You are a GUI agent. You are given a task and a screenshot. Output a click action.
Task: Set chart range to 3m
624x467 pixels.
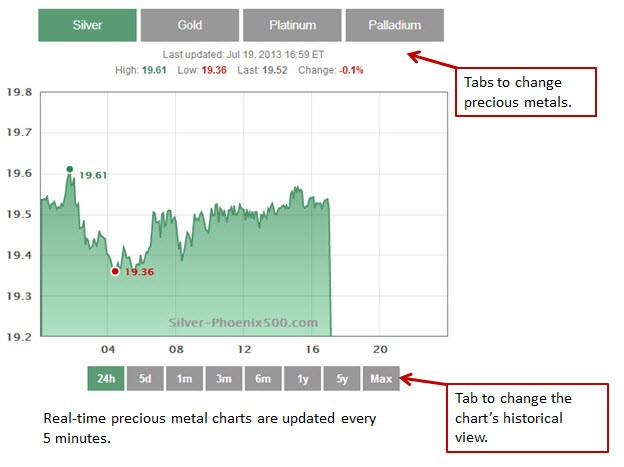pyautogui.click(x=223, y=379)
